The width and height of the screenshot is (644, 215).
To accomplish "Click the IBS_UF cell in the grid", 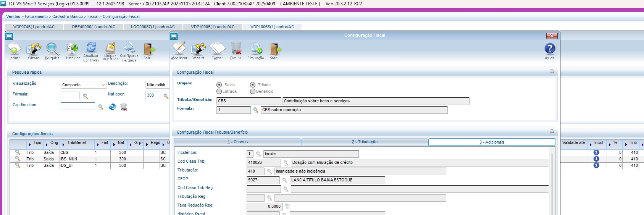I will [76, 165].
